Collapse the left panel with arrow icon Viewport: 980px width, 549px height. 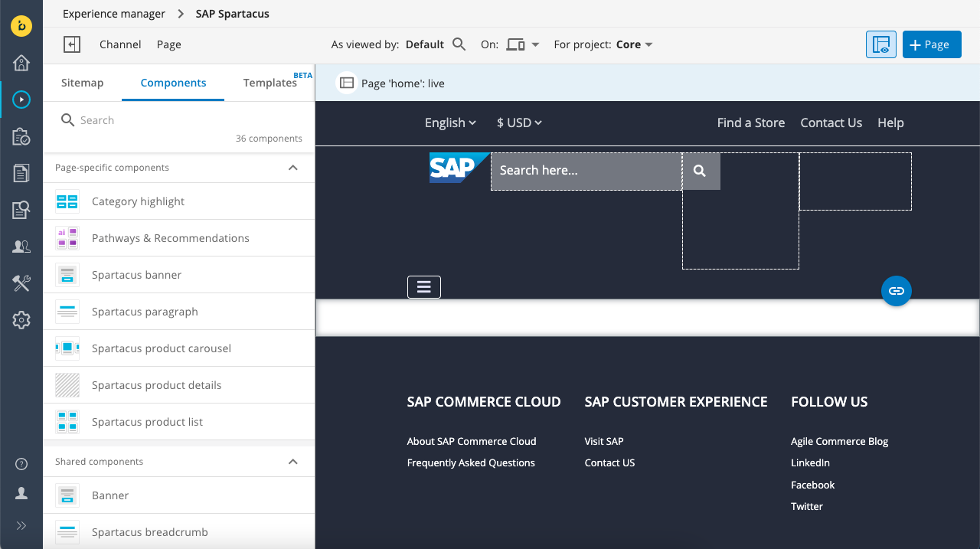click(x=72, y=44)
